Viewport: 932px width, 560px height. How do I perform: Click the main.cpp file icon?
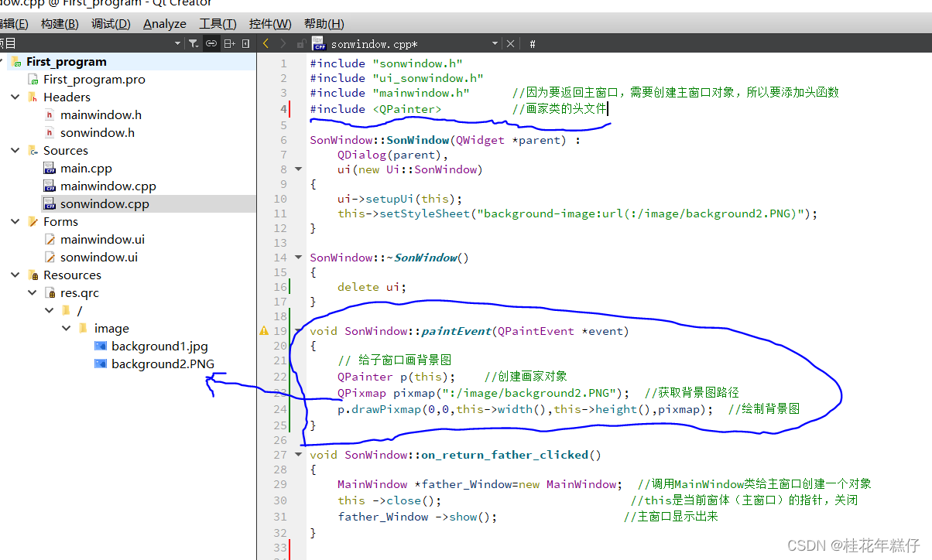click(x=50, y=169)
